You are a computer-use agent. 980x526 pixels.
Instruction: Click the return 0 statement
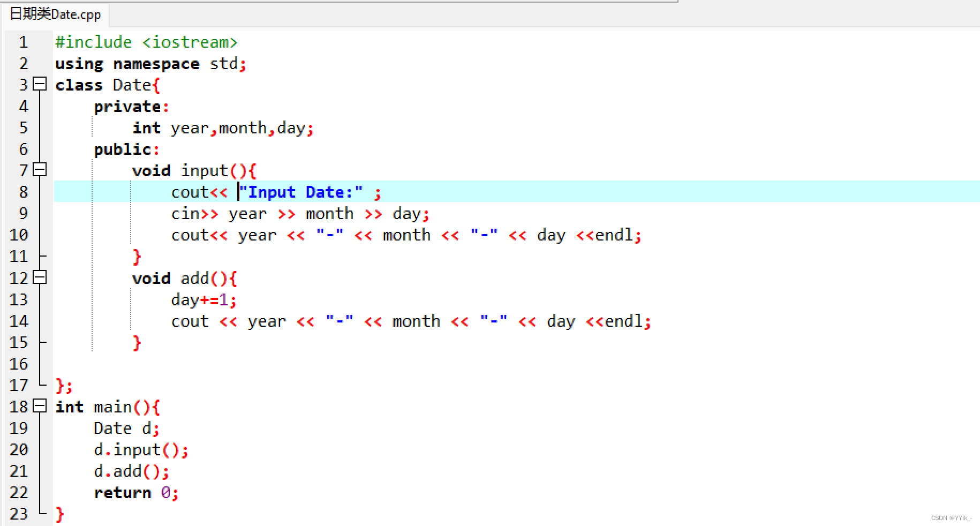pos(134,492)
